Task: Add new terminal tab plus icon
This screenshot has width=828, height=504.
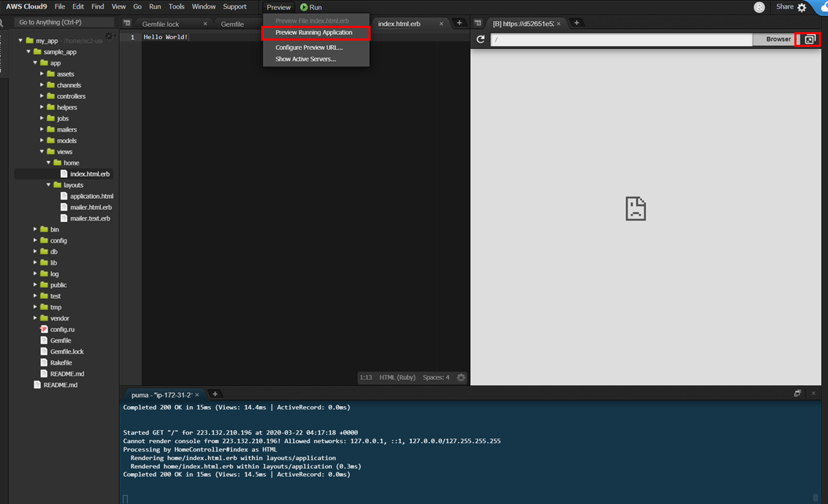Action: (x=215, y=393)
